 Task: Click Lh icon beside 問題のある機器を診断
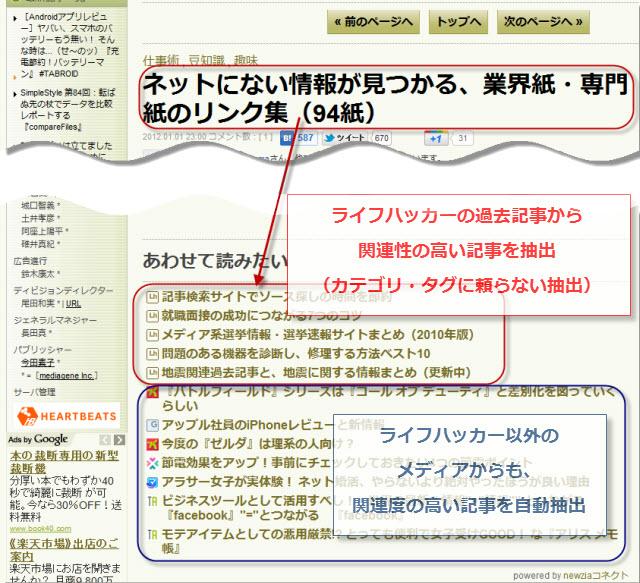point(152,354)
